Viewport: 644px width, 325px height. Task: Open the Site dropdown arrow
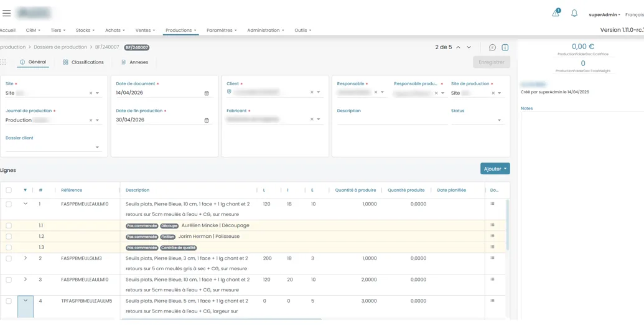pyautogui.click(x=97, y=93)
